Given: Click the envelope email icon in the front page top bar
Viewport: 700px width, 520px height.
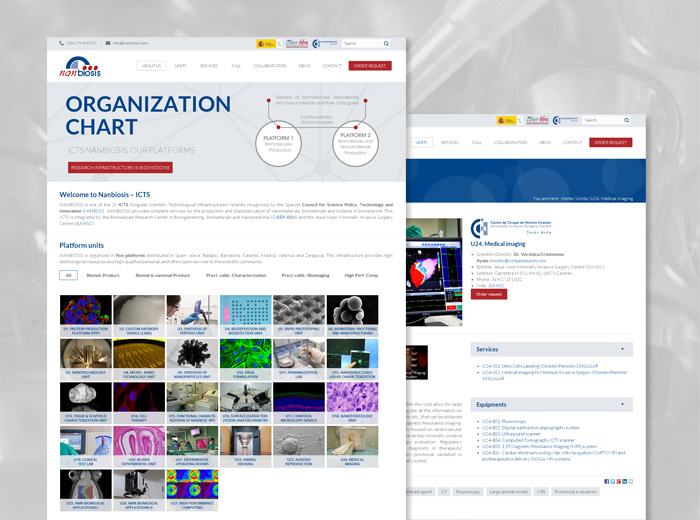Looking at the screenshot, I should 108,43.
